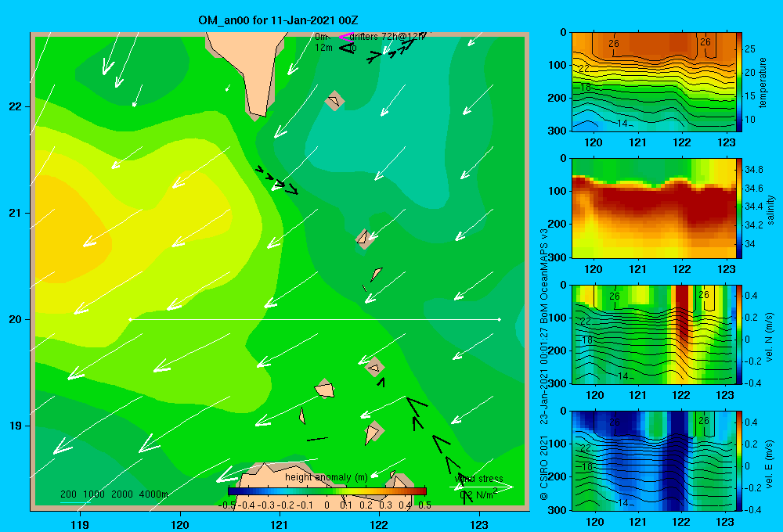The width and height of the screenshot is (783, 532).
Task: Click the salinity color bar
Action: 739,208
